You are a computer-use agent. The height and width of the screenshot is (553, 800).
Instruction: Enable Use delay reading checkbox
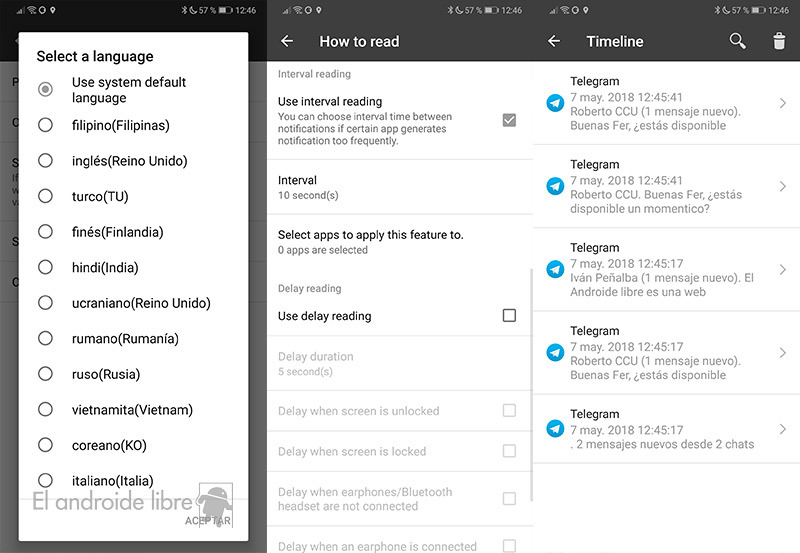click(509, 316)
